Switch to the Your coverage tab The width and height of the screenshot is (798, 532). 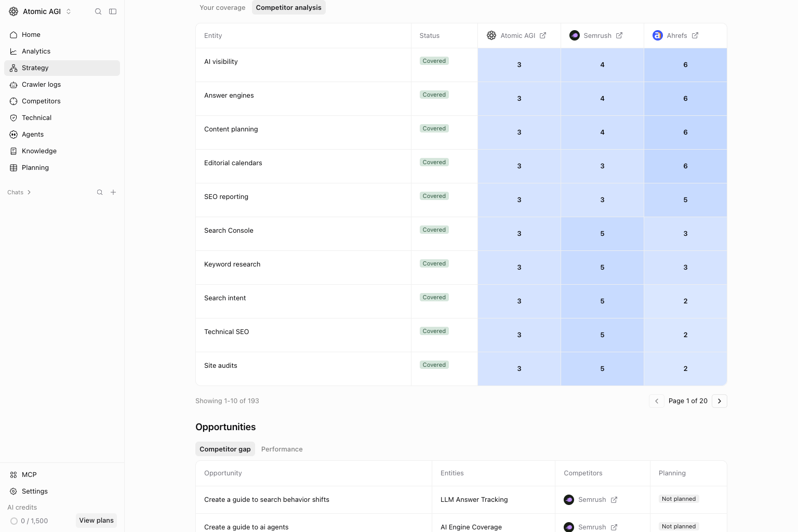[222, 8]
